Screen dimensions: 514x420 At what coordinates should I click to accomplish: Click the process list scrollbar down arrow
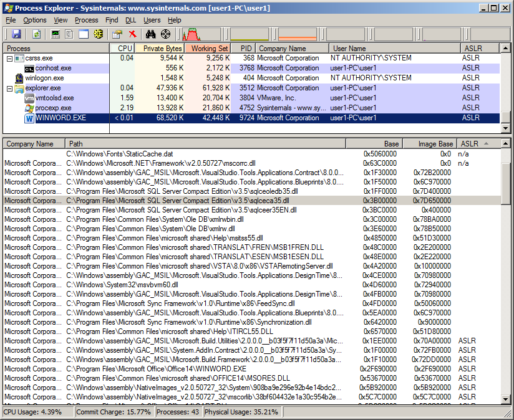tap(505, 128)
